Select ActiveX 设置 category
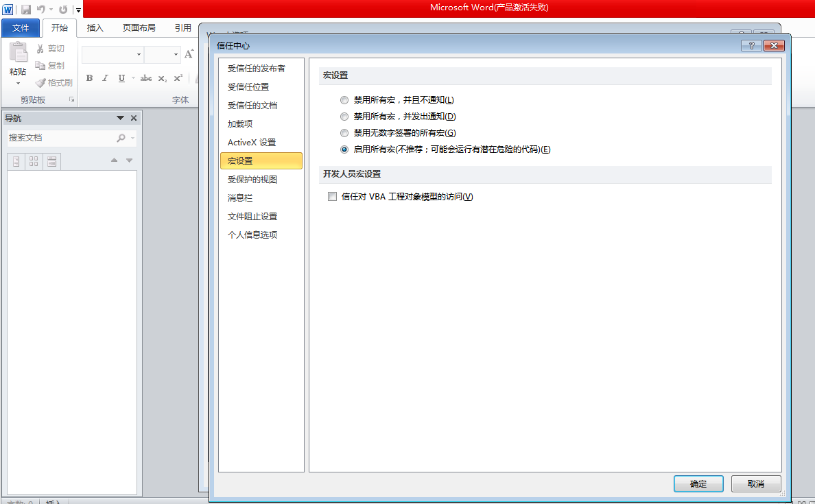This screenshot has height=504, width=815. pos(261,143)
